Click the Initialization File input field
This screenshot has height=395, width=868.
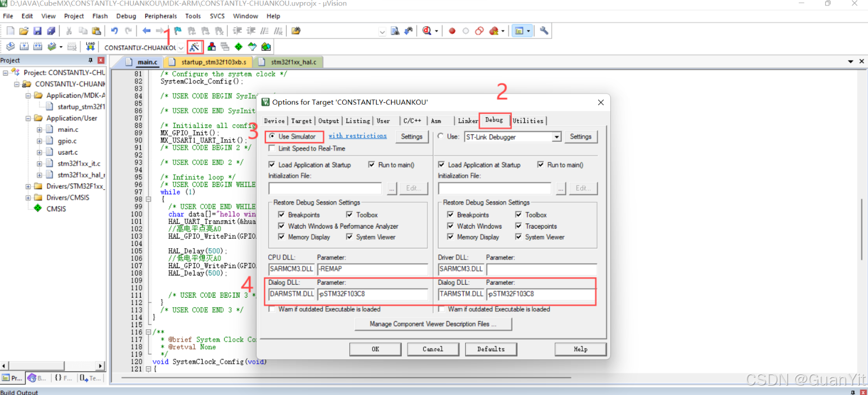coord(324,188)
